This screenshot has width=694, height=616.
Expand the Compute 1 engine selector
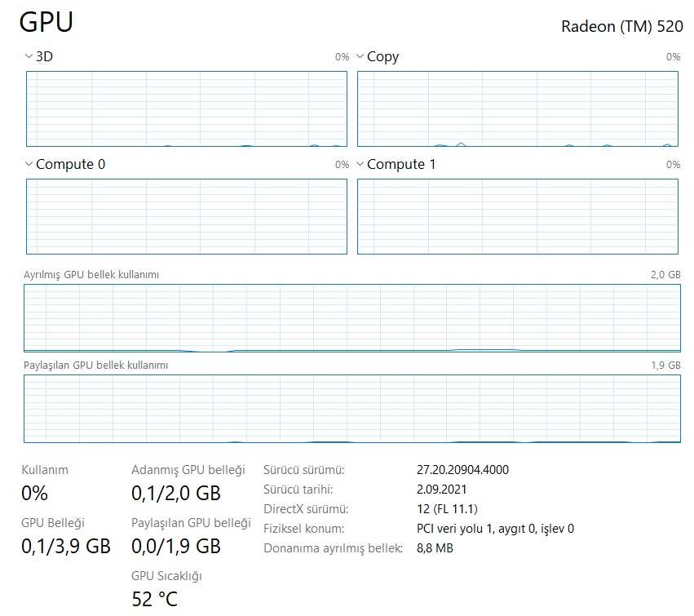(x=360, y=164)
